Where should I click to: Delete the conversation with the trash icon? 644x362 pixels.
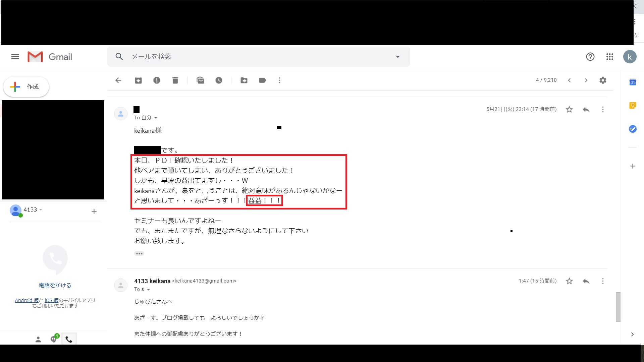click(175, 80)
